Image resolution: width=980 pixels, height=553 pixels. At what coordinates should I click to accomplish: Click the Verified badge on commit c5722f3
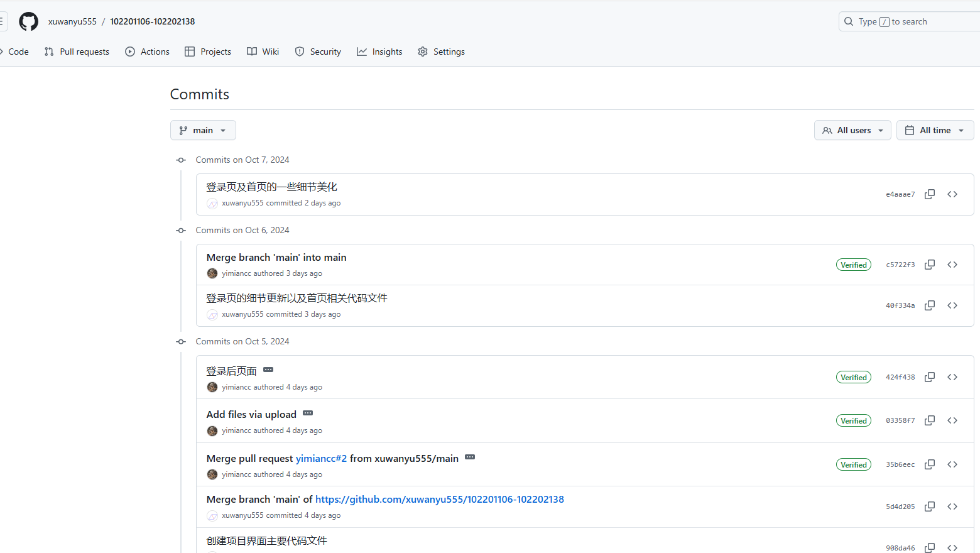853,265
